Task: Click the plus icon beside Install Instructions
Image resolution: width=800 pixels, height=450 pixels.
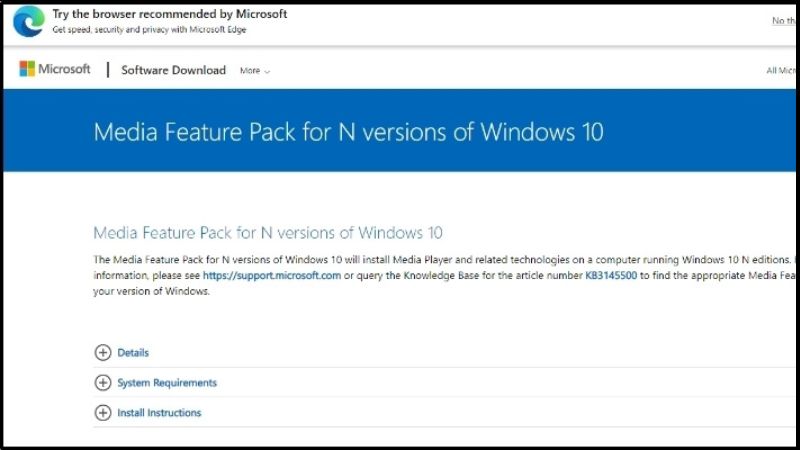Action: [x=103, y=413]
